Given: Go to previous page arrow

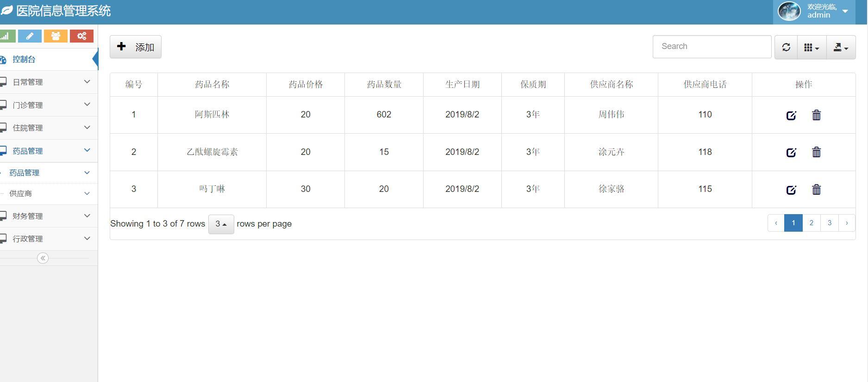Looking at the screenshot, I should coord(776,223).
